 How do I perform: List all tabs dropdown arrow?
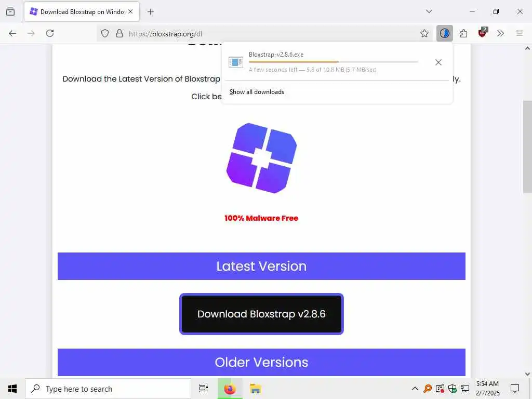(429, 11)
